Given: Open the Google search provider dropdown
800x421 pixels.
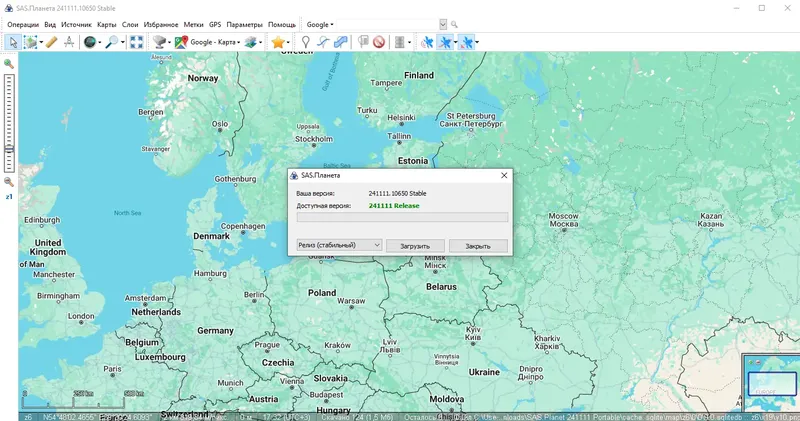Looking at the screenshot, I should point(320,24).
